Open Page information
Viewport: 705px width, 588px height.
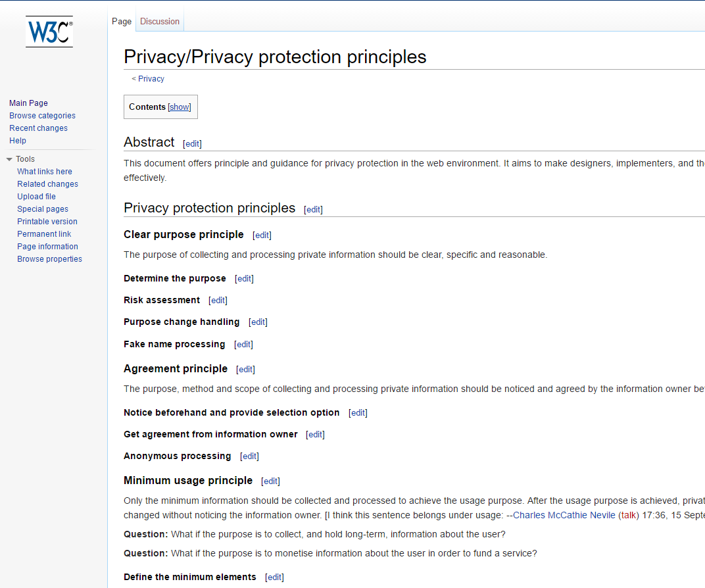click(x=47, y=247)
